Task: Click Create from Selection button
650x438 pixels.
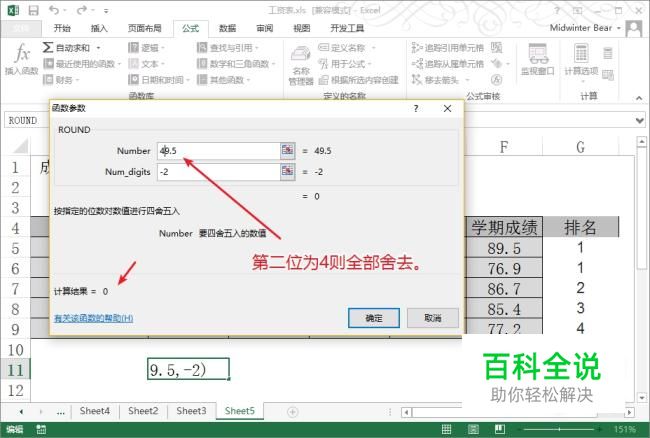Action: point(359,80)
